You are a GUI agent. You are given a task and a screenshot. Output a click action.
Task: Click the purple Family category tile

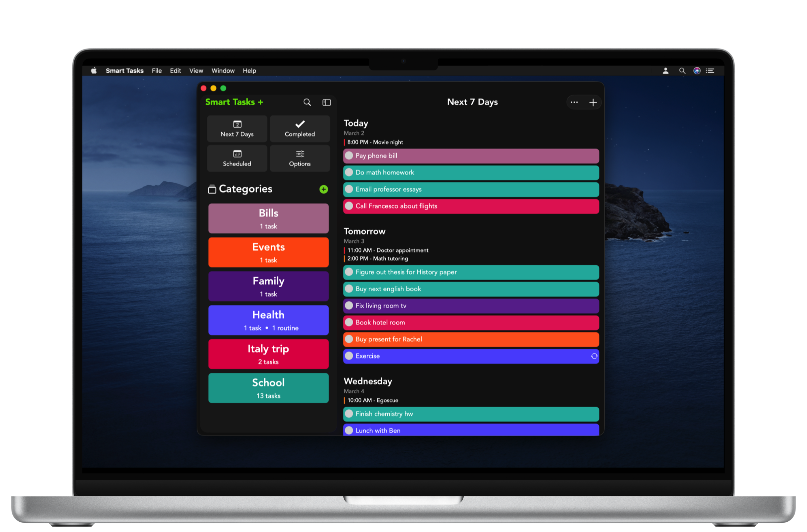click(x=268, y=286)
